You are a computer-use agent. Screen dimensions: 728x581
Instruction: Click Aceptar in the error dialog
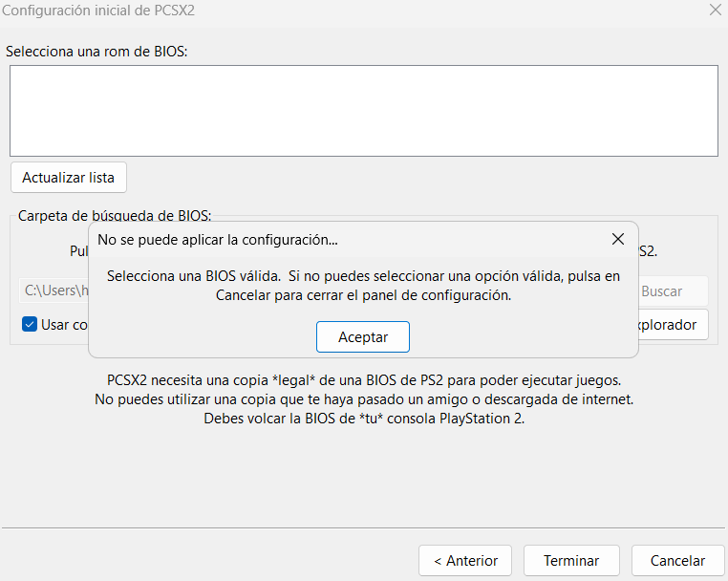[363, 336]
